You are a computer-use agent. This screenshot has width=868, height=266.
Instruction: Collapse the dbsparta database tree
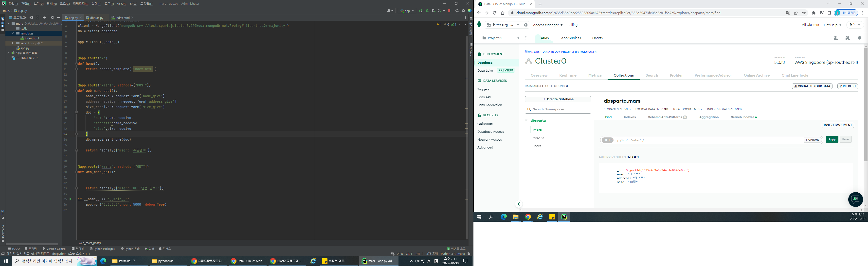tap(526, 120)
